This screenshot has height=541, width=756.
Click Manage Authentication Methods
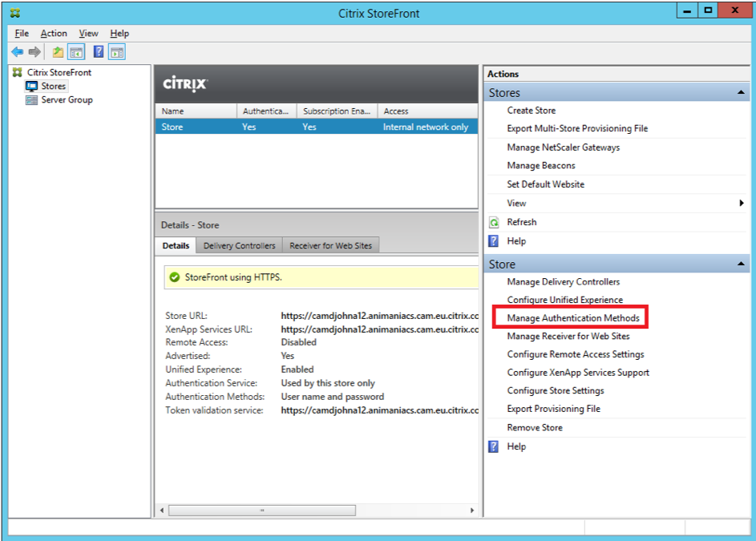click(x=573, y=318)
